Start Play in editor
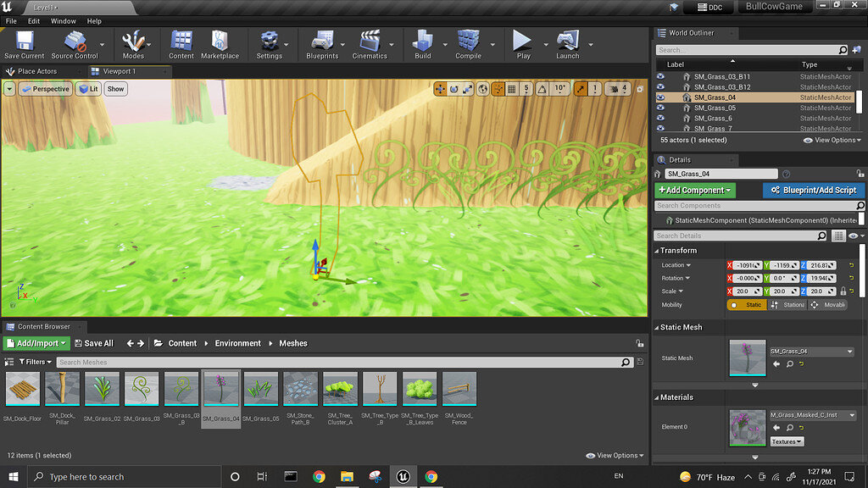The width and height of the screenshot is (868, 488). pyautogui.click(x=523, y=44)
